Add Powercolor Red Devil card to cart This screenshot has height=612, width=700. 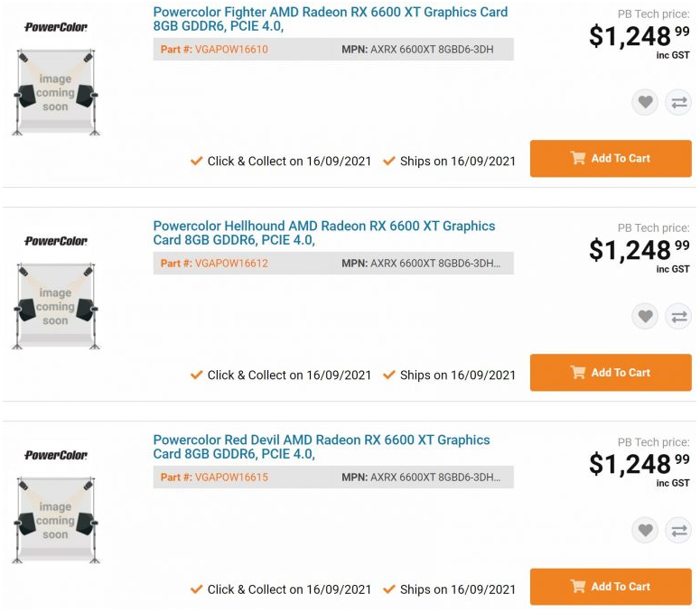(x=611, y=586)
